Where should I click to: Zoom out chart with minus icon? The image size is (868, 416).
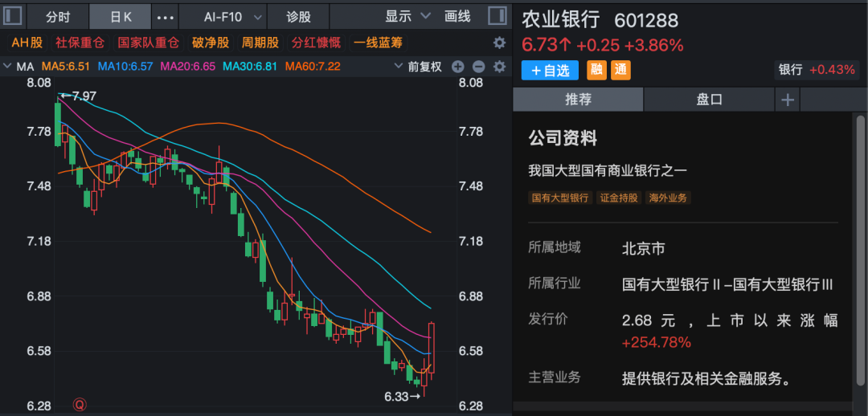[x=478, y=67]
